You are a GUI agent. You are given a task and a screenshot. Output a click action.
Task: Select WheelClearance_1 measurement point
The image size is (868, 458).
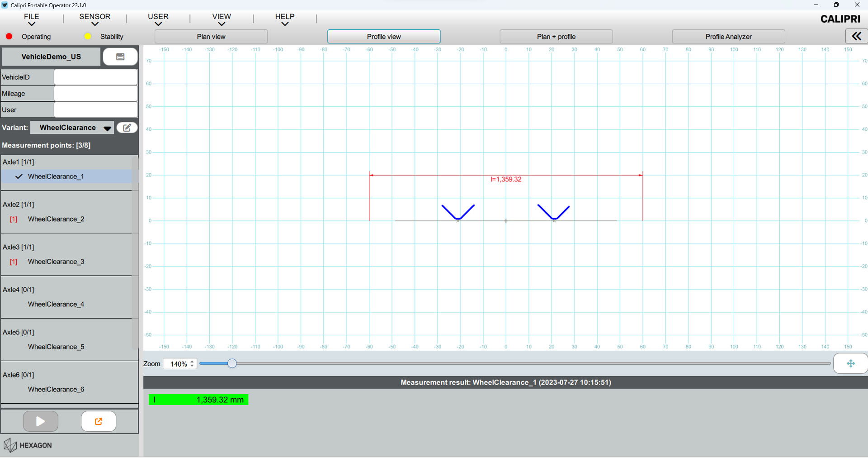coord(56,177)
